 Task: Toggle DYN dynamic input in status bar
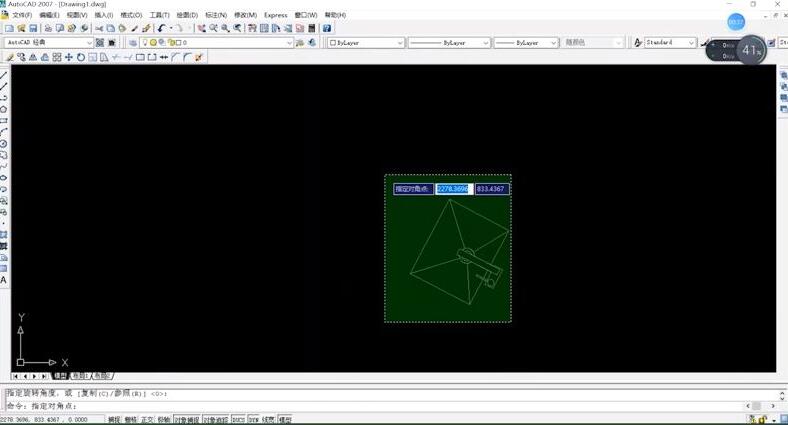coord(253,419)
